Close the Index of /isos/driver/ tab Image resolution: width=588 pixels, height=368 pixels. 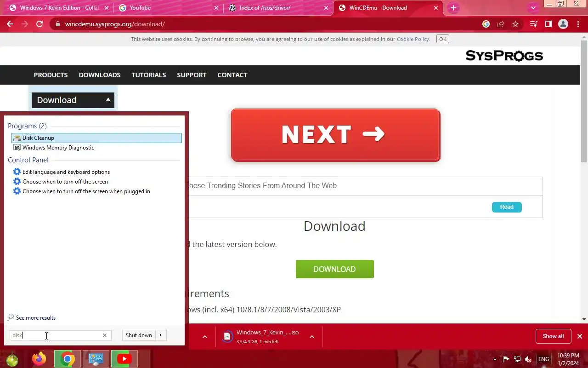326,8
